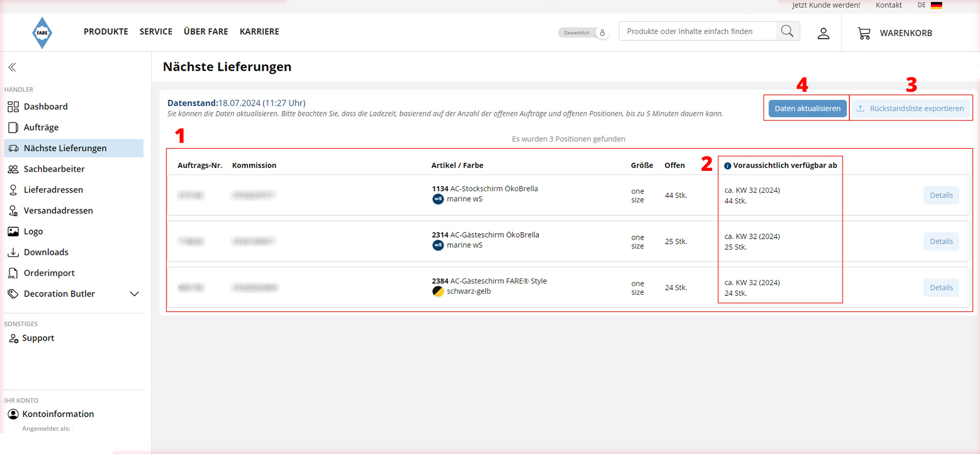
Task: Click info icon beside Voraussichtlich verfügbar ab
Action: pyautogui.click(x=728, y=166)
